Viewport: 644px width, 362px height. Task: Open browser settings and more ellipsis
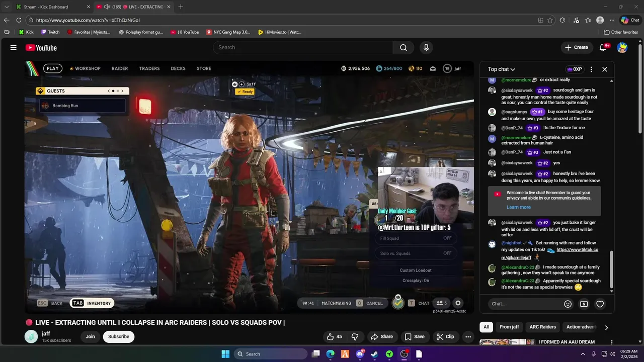coord(612,20)
